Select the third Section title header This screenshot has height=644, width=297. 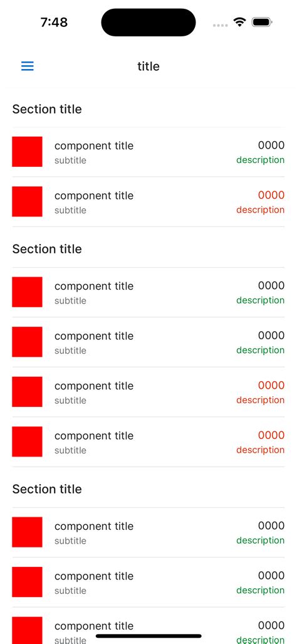[x=47, y=488]
